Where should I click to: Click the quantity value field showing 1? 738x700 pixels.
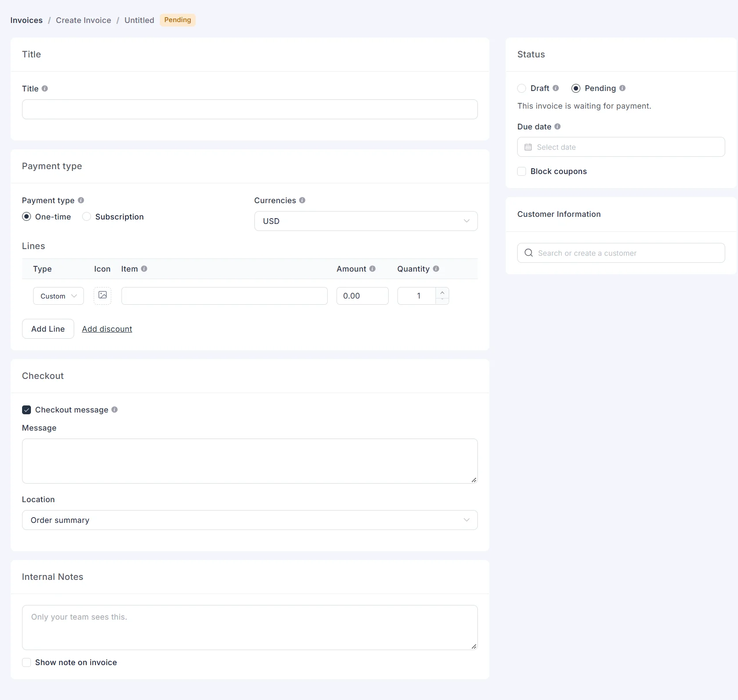pos(416,296)
